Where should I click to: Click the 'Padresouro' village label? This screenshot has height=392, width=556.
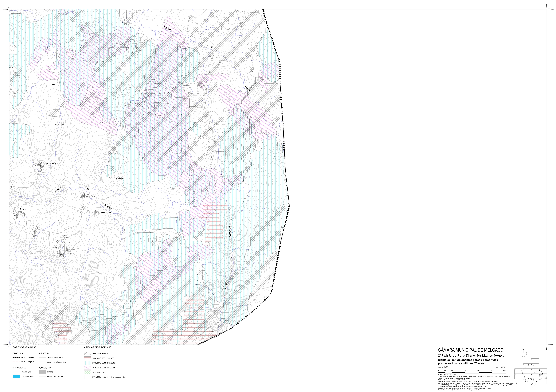point(43,226)
